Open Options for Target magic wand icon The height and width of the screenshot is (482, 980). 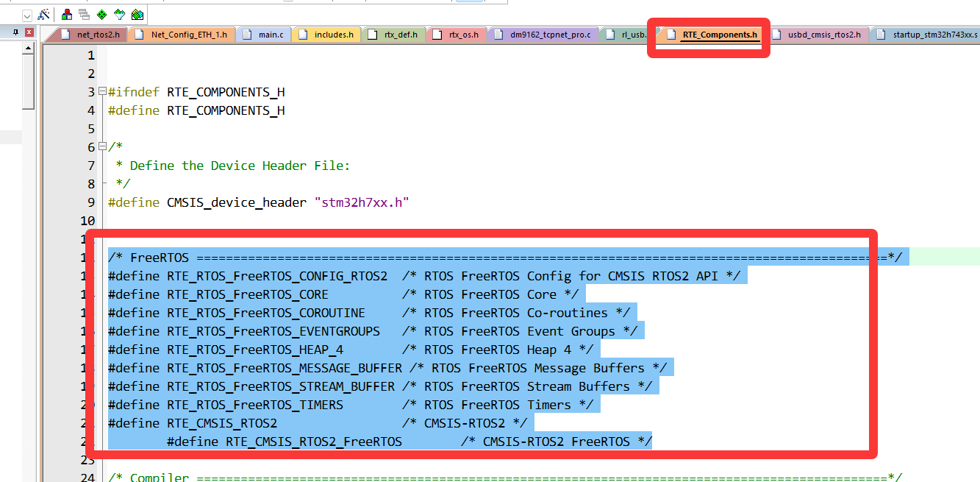point(43,14)
